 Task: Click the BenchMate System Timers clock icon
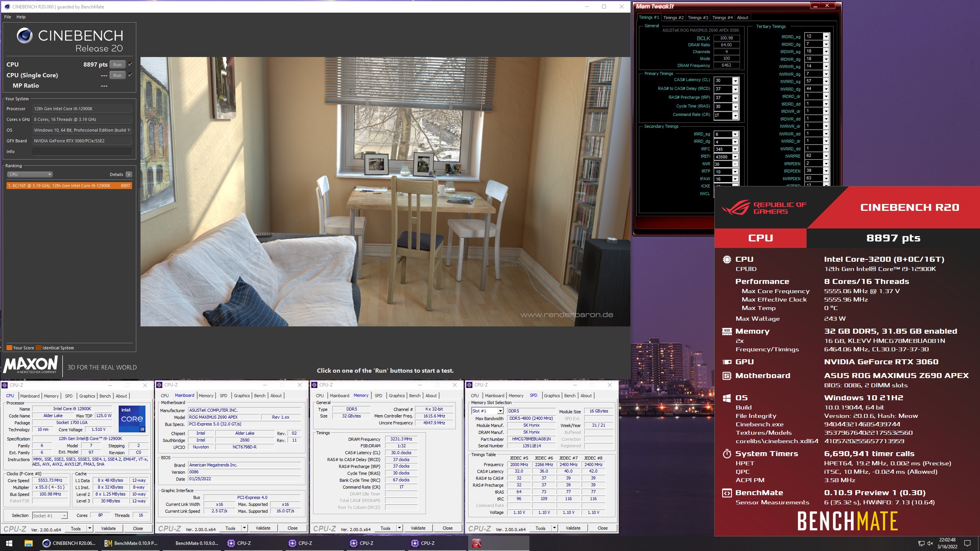[727, 454]
